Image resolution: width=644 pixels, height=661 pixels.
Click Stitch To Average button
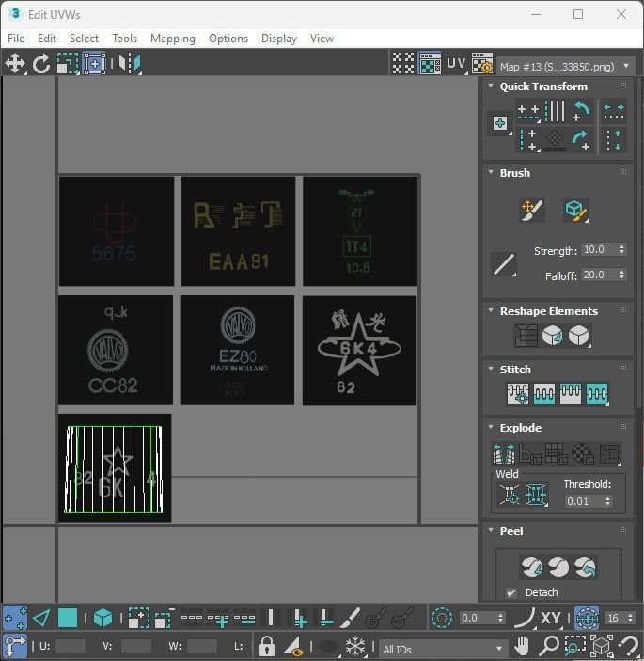click(x=543, y=394)
